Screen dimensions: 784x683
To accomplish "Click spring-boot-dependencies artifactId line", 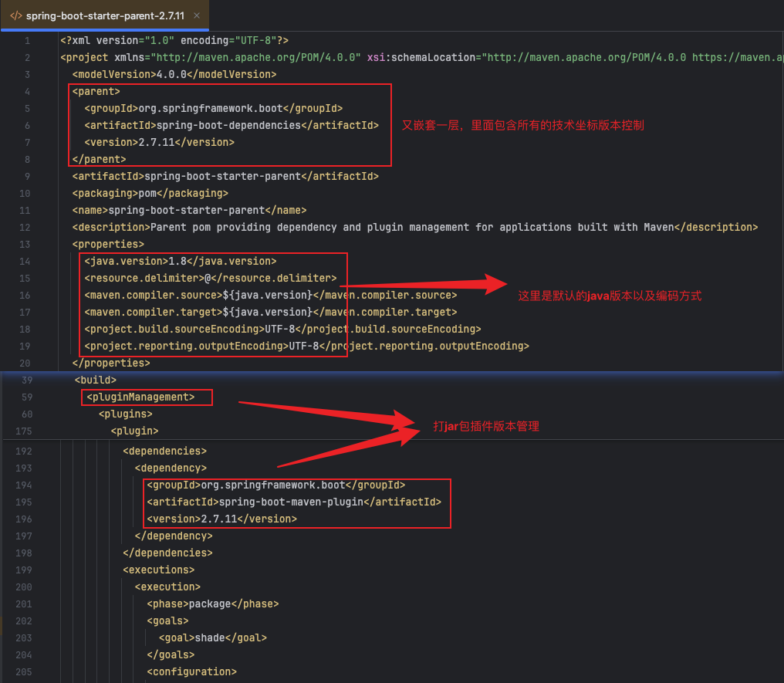I will [231, 126].
